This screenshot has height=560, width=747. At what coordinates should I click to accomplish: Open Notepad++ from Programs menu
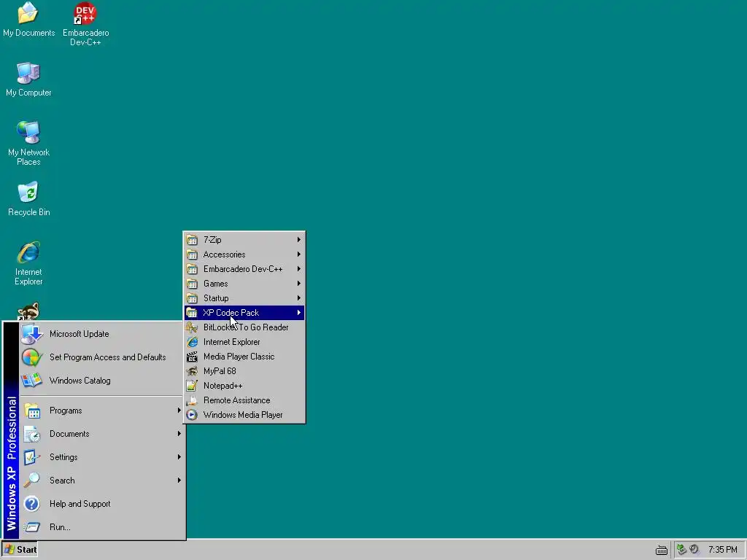(x=244, y=386)
